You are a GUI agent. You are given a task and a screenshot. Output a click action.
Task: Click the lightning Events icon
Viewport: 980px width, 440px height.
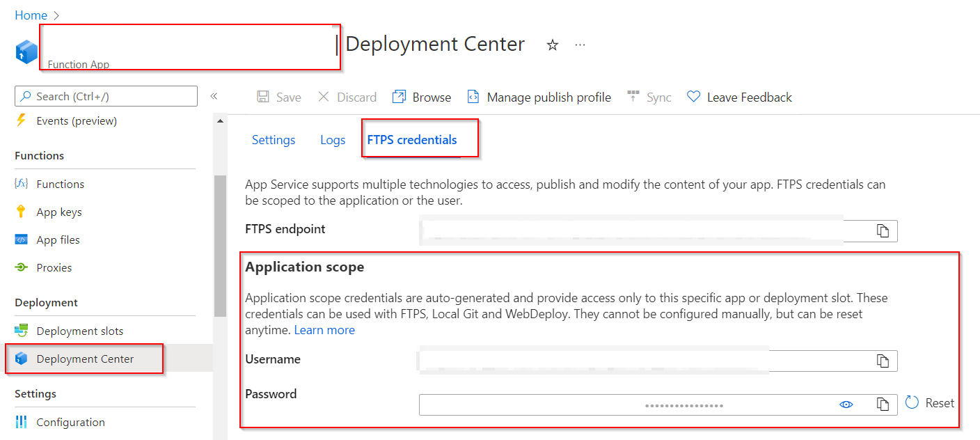[22, 120]
